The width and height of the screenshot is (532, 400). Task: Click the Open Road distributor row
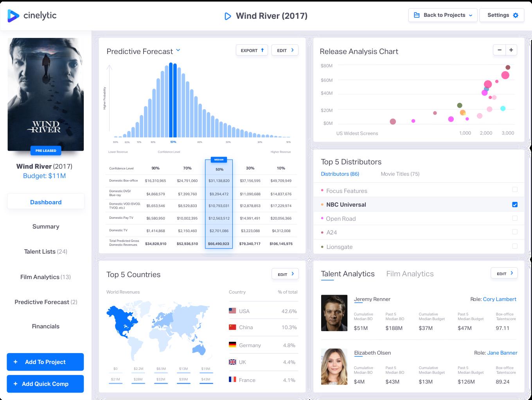419,218
